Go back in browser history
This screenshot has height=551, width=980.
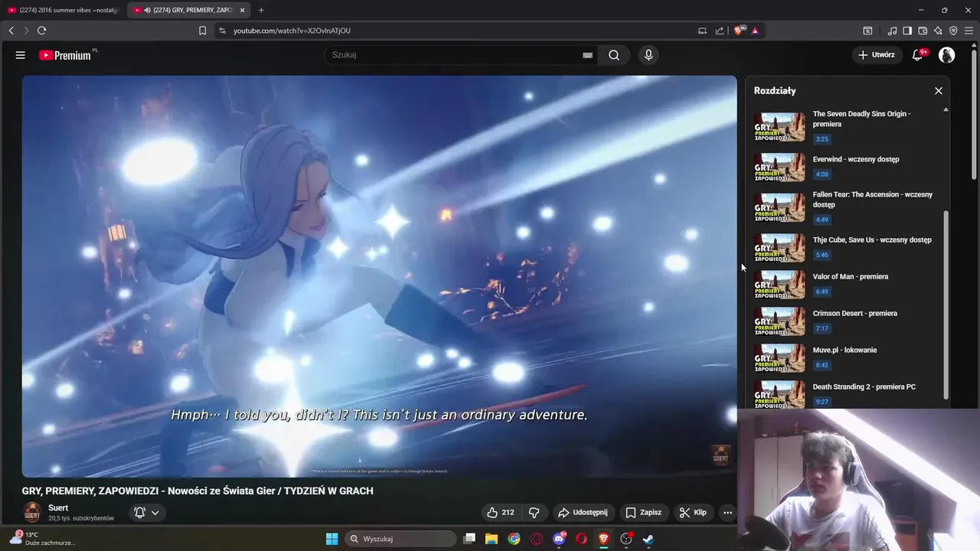[11, 31]
